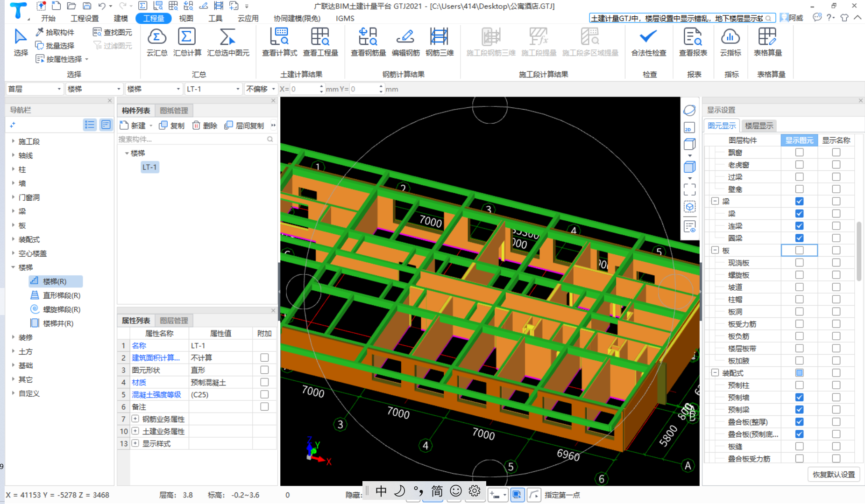The image size is (865, 504).
Task: Click the 汇总选中图元 icon
Action: pos(227,37)
